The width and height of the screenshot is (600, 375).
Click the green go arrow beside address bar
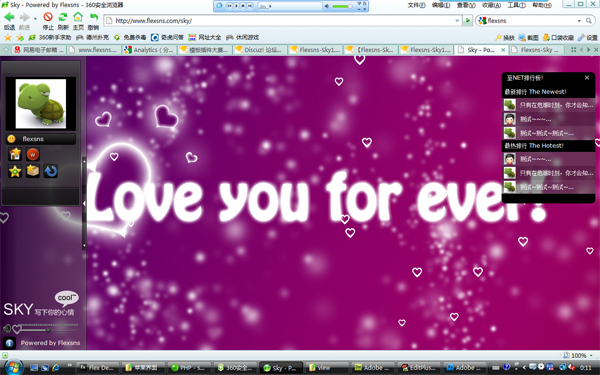click(x=467, y=21)
